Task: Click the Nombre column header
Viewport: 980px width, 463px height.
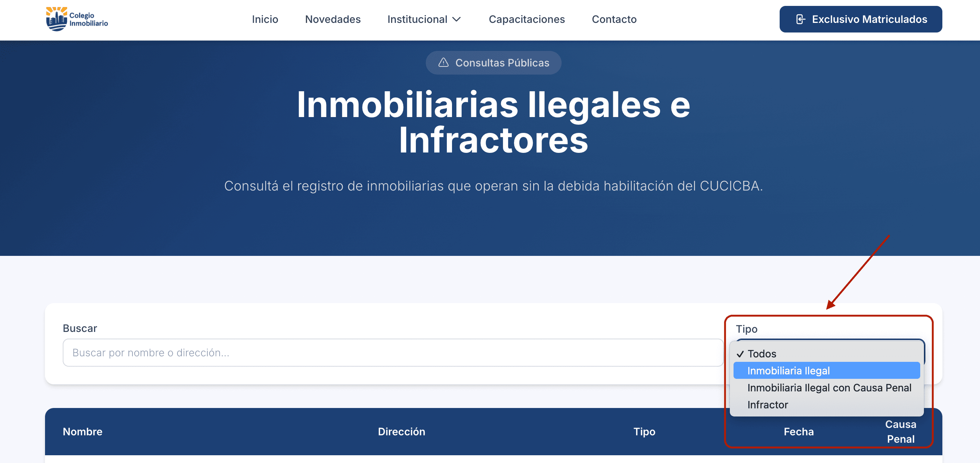Action: (83, 431)
